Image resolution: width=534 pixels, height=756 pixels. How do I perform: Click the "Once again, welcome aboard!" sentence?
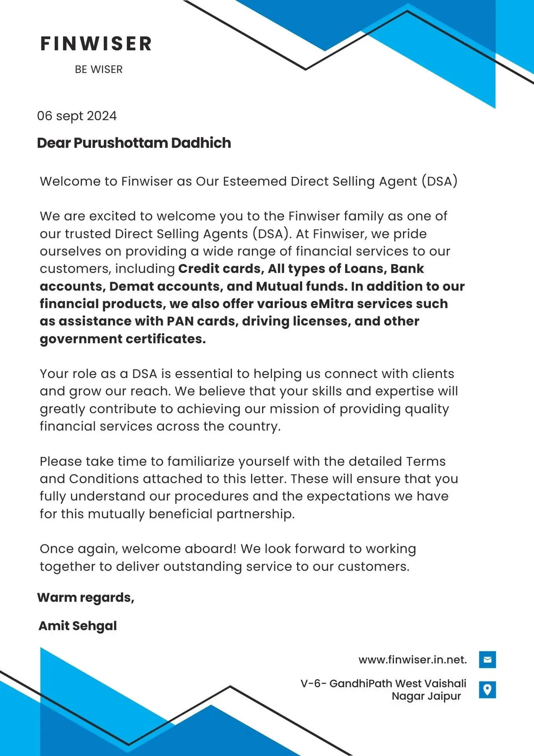pyautogui.click(x=138, y=548)
